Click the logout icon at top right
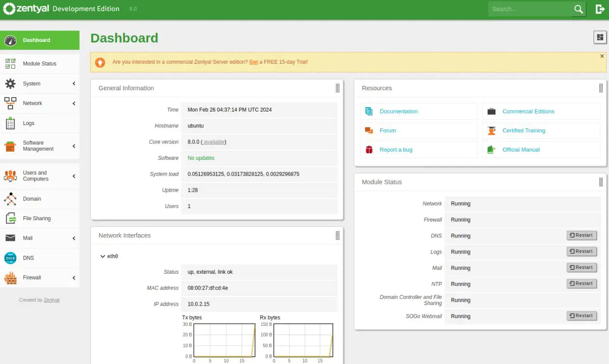Image resolution: width=609 pixels, height=364 pixels. pyautogui.click(x=600, y=9)
